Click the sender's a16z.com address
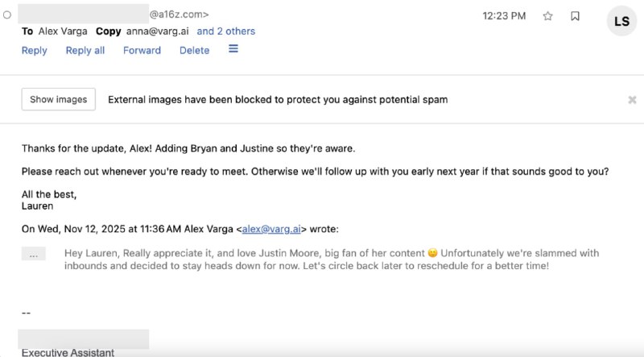The width and height of the screenshot is (644, 357). (x=179, y=14)
